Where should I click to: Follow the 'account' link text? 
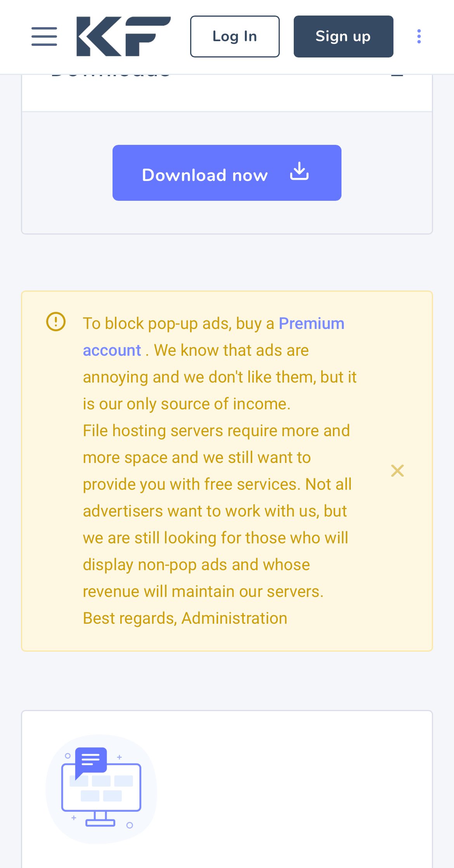click(x=112, y=350)
